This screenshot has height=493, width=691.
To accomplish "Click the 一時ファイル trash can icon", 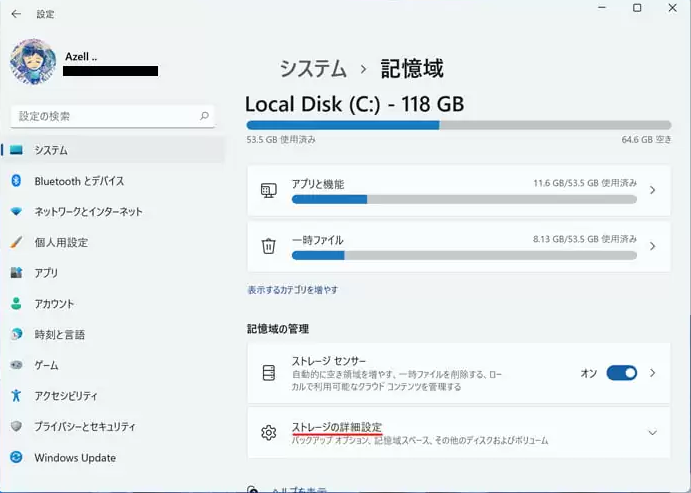I will (268, 246).
